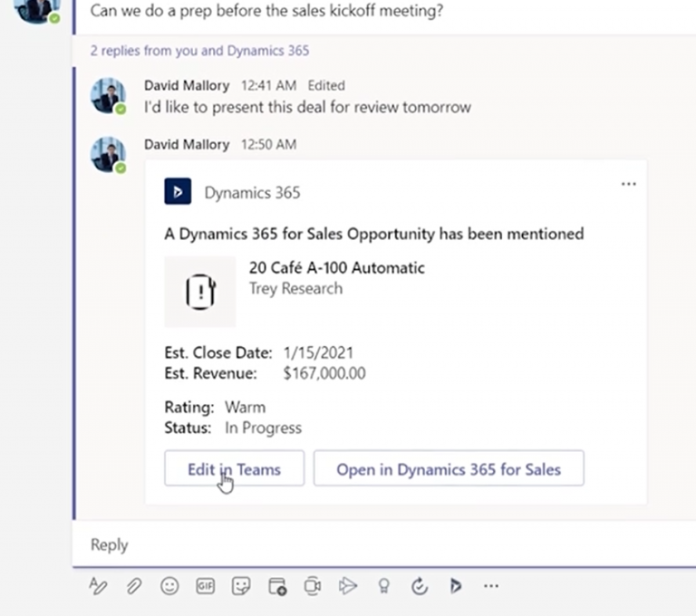696x616 pixels.
Task: Open David Mallory's avatar at 12:50 AM
Action: click(109, 154)
